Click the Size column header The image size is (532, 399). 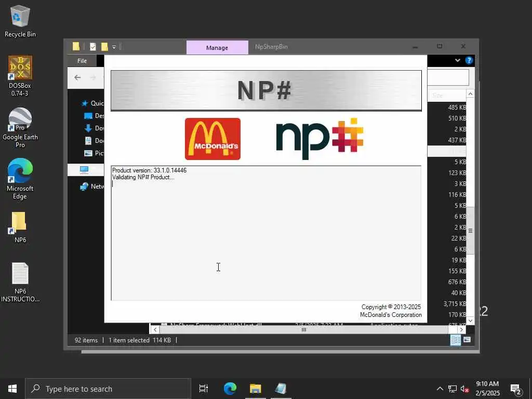[446, 96]
